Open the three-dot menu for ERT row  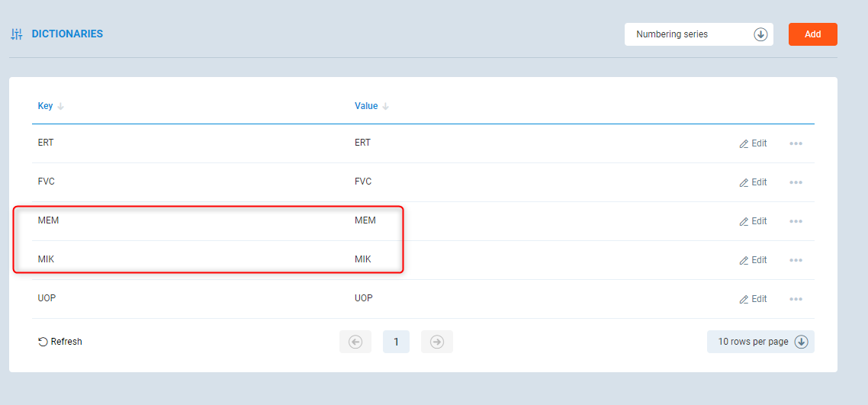click(796, 143)
